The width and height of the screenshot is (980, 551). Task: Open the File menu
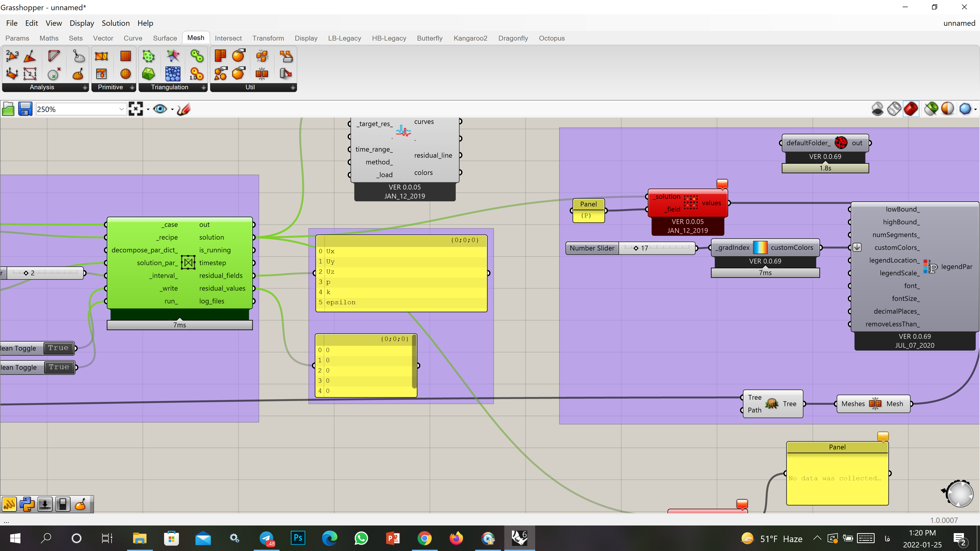tap(12, 23)
